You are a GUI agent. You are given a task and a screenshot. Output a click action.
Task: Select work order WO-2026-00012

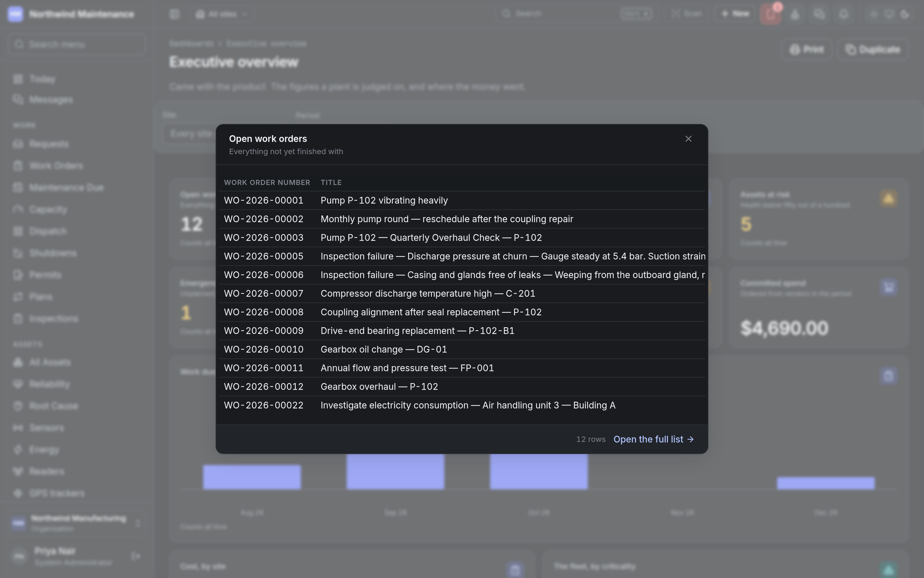tap(263, 387)
